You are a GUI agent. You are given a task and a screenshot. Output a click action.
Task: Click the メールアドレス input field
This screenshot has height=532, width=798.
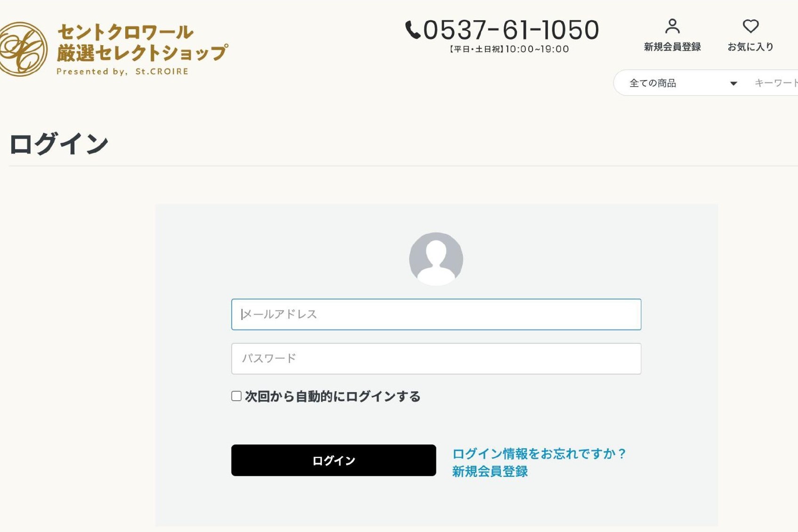tap(436, 314)
